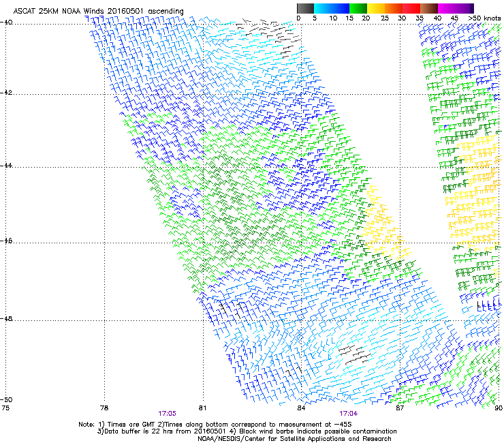Click the latitude axis label '-46'
Image resolution: width=504 pixels, height=443 pixels.
click(x=7, y=241)
